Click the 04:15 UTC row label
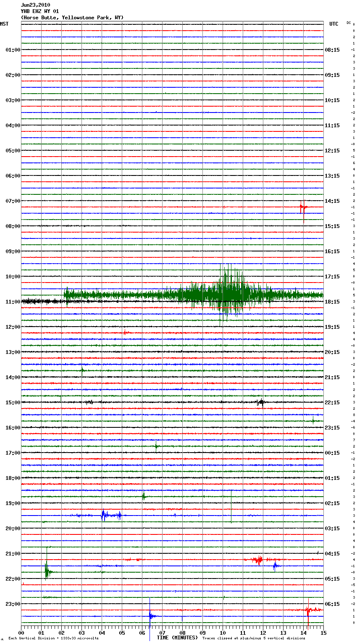The image size is (357, 644). pyautogui.click(x=332, y=554)
